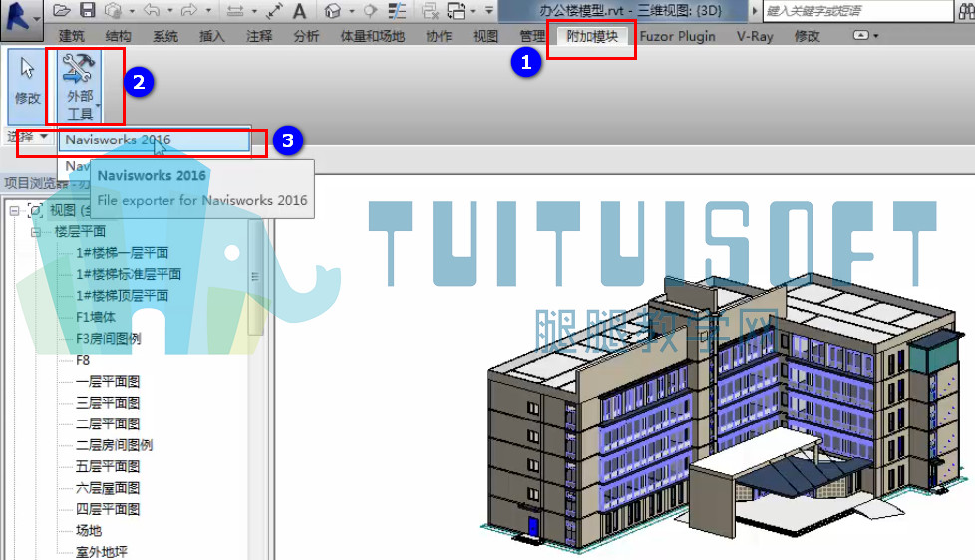Select the Text tool A icon
The height and width of the screenshot is (560, 975).
(x=300, y=11)
